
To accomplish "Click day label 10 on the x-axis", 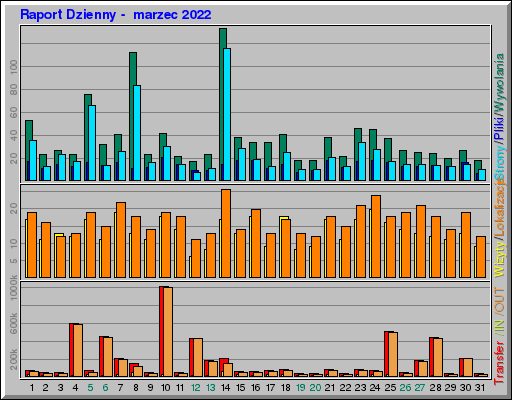I will pos(165,388).
